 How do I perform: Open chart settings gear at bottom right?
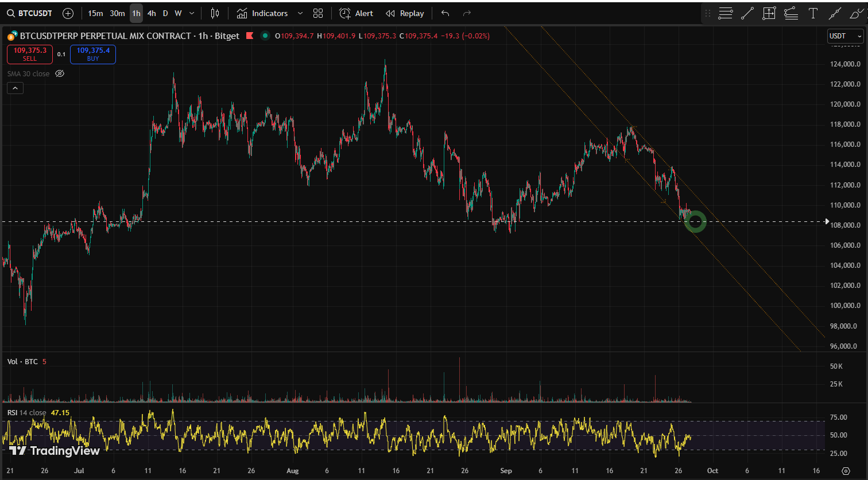845,471
